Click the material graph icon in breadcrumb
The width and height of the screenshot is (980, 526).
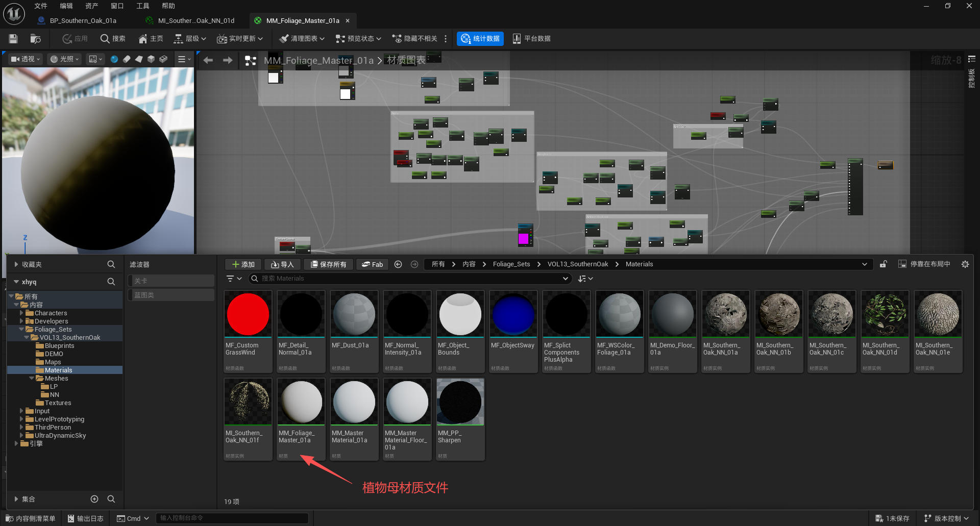pos(250,61)
